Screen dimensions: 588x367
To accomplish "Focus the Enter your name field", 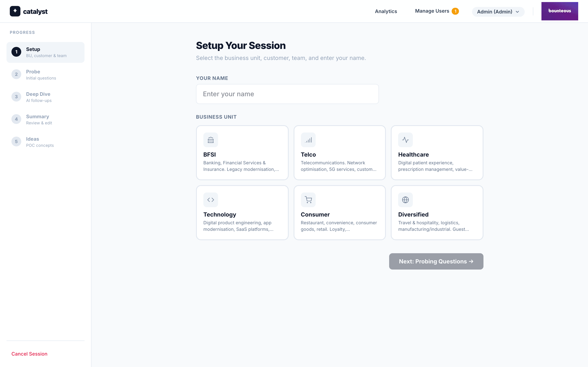I will (x=287, y=94).
